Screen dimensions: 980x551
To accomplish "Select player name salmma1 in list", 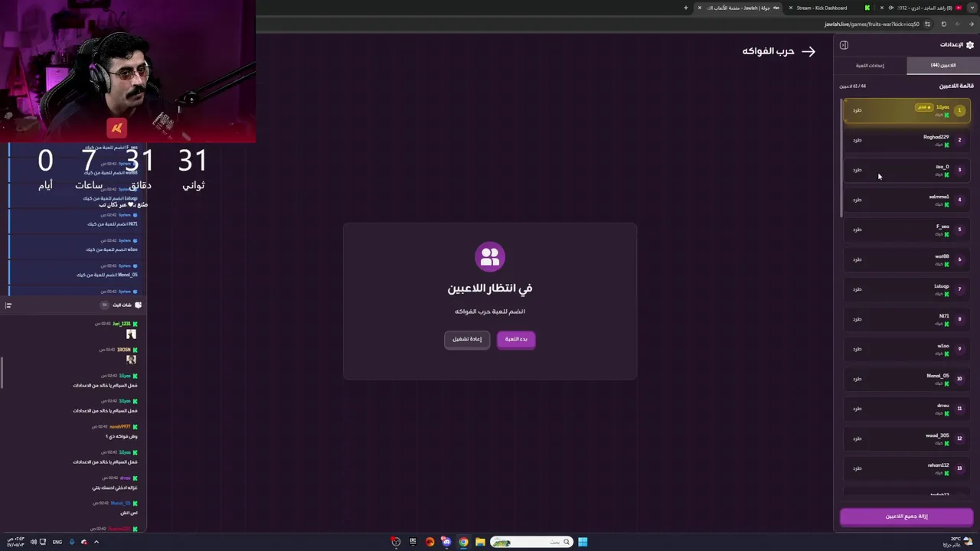I will pos(939,197).
